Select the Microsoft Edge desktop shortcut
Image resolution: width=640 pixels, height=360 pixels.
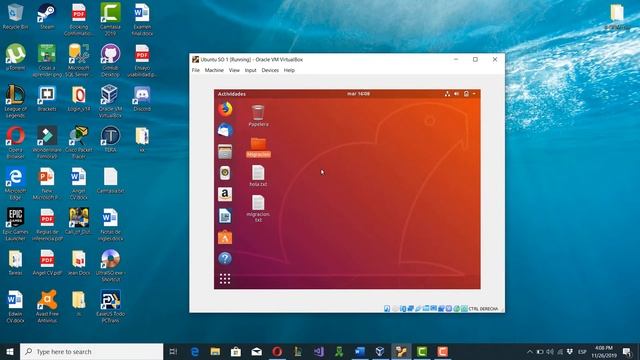tap(15, 183)
